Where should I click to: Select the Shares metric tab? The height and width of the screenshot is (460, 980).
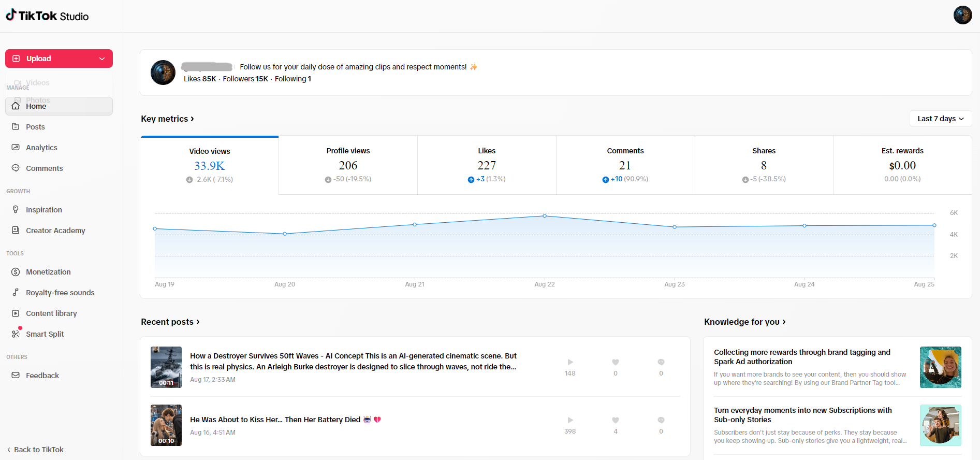click(764, 165)
